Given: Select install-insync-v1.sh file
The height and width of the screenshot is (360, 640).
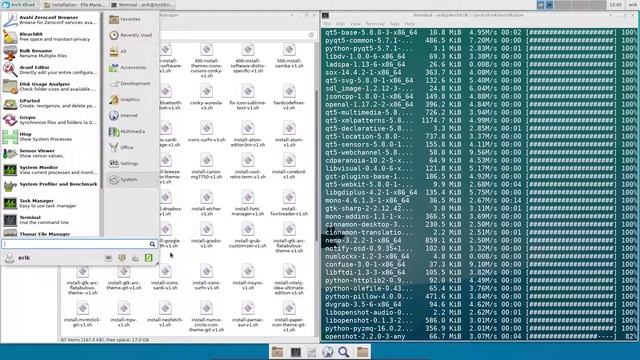Looking at the screenshot, I should tap(248, 278).
